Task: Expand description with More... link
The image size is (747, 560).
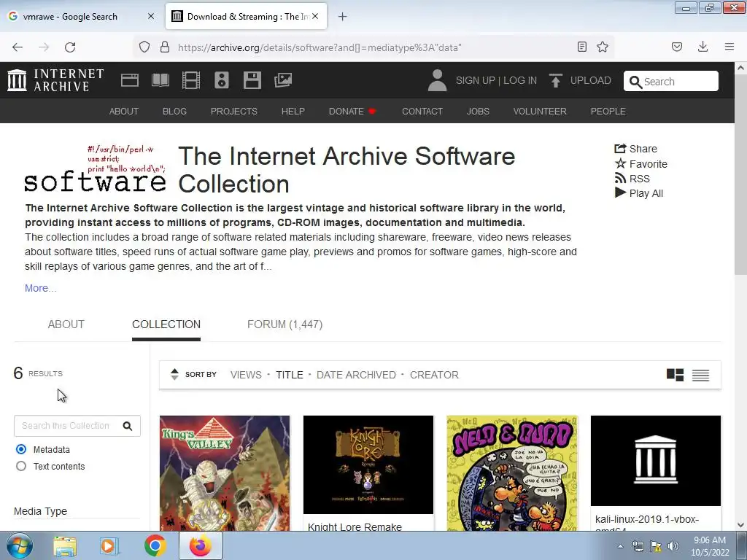Action: coord(41,288)
